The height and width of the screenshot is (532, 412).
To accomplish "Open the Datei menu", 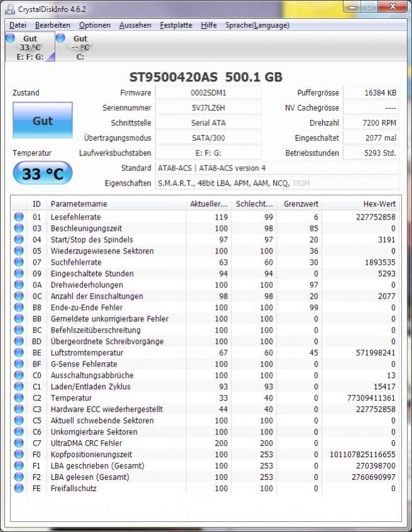I will coord(18,25).
